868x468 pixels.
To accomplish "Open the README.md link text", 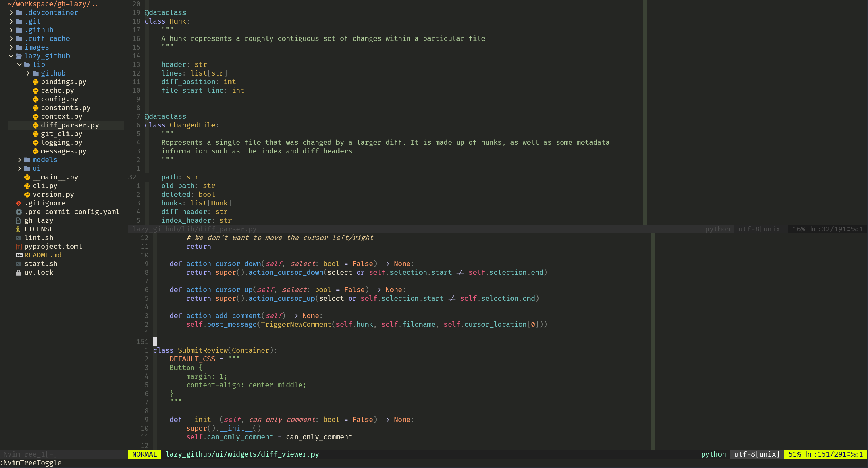I will point(43,255).
